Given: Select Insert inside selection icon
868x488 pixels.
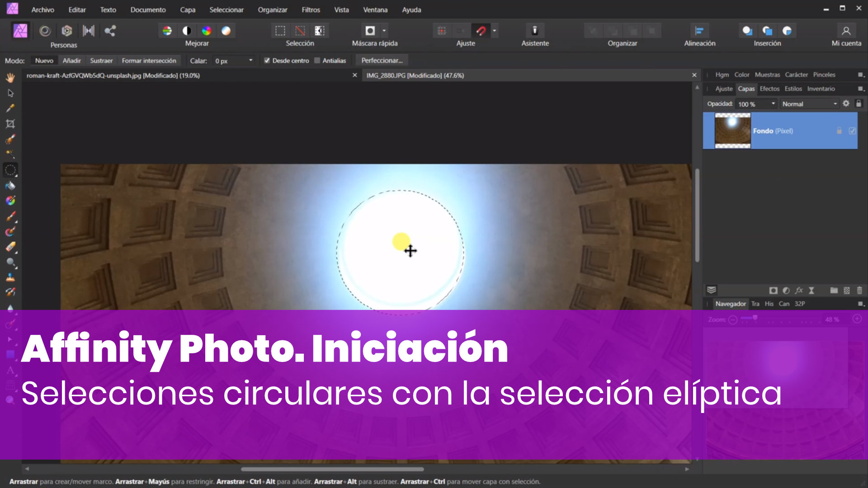Looking at the screenshot, I should pos(787,31).
